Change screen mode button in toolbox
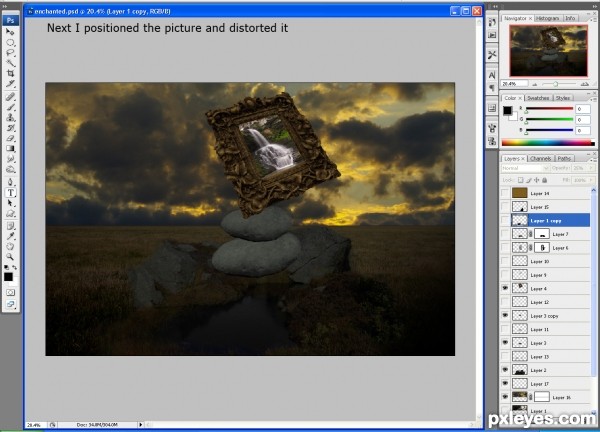The height and width of the screenshot is (432, 600). [10, 304]
